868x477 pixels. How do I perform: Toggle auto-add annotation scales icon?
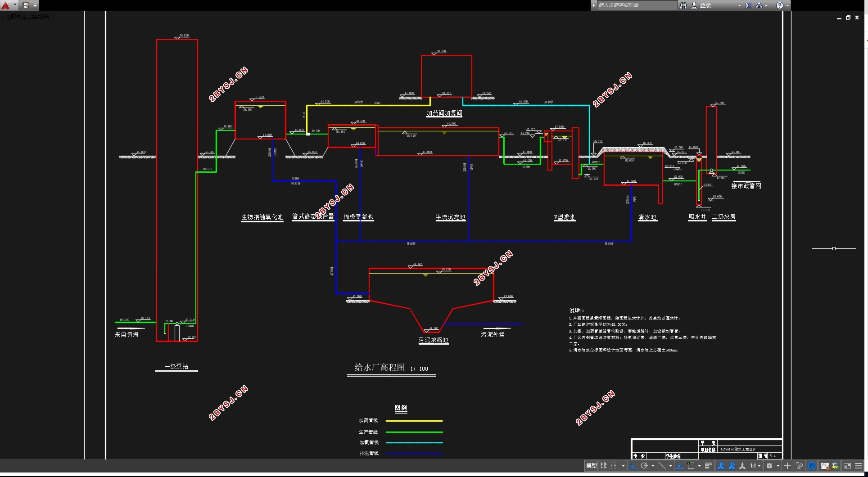[732, 466]
